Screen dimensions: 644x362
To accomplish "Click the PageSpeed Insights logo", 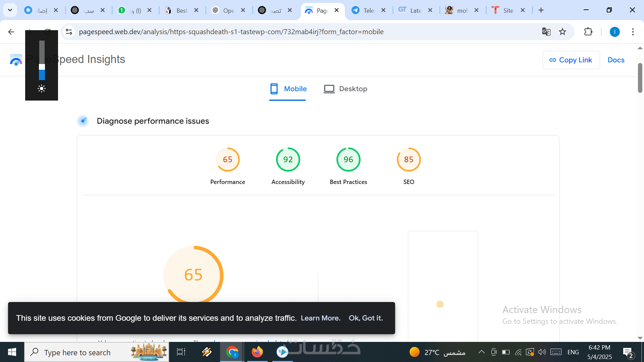I will tap(16, 60).
